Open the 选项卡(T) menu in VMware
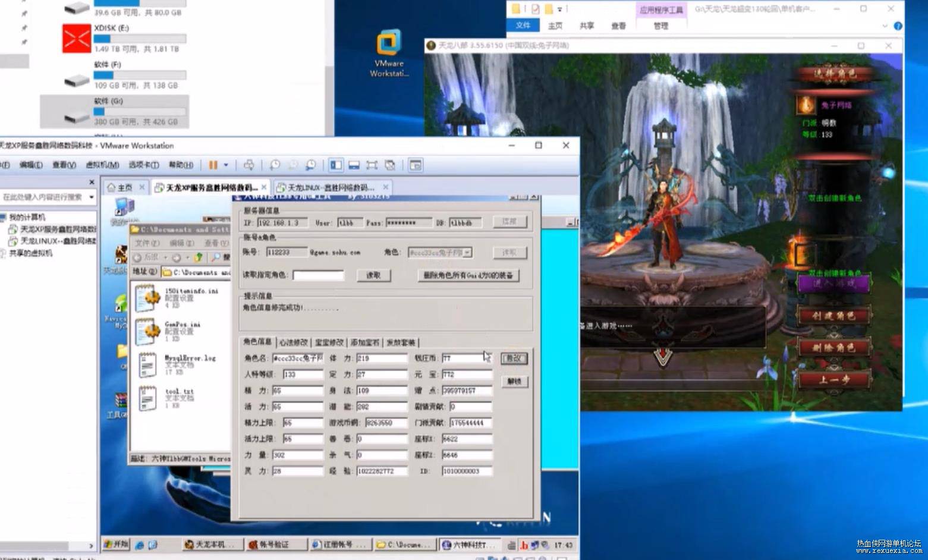The width and height of the screenshot is (928, 560). pos(144,165)
